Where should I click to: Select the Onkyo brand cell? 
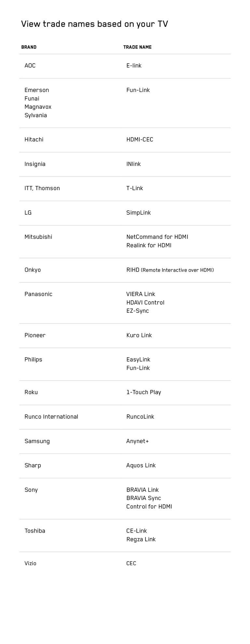(x=33, y=270)
